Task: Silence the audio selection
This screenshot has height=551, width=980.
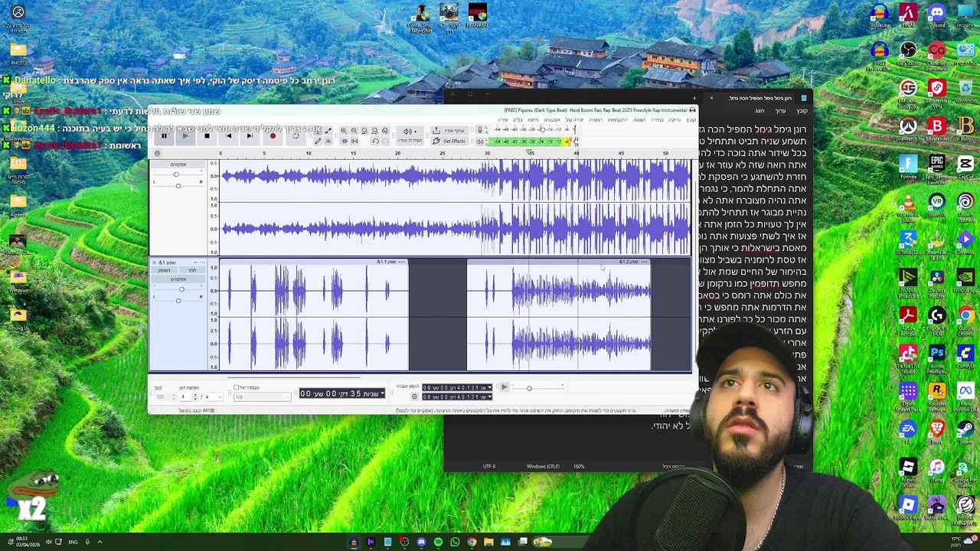Action: [354, 141]
